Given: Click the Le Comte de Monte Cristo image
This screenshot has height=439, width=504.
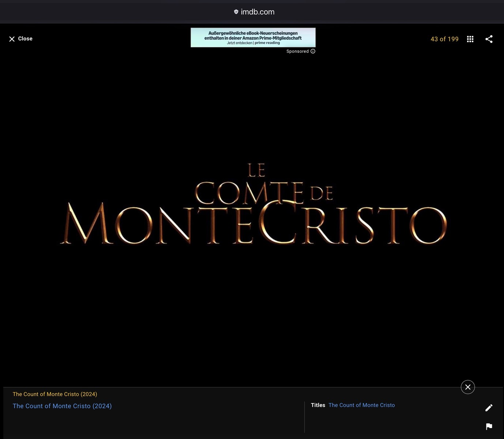Looking at the screenshot, I should pos(253,204).
